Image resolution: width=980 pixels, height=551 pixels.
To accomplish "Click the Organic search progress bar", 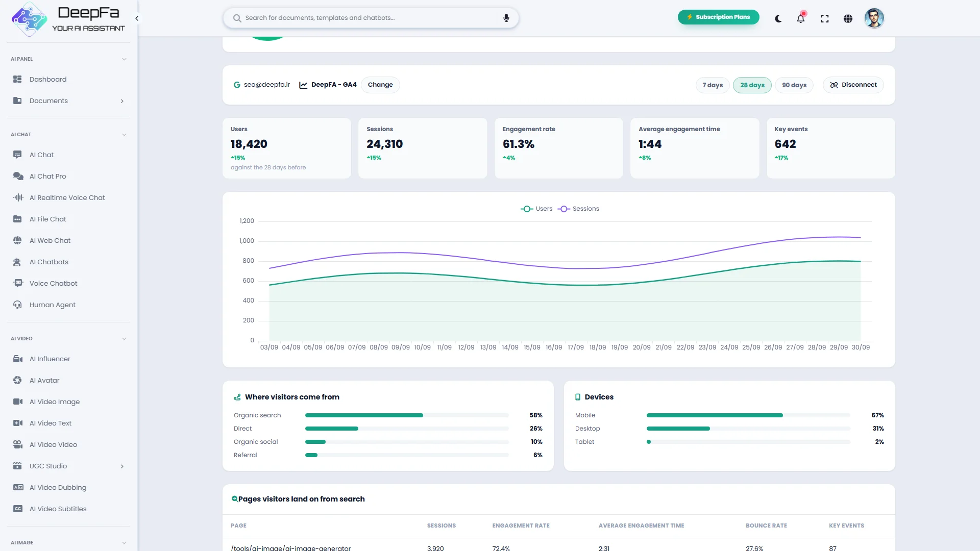I will tap(407, 415).
